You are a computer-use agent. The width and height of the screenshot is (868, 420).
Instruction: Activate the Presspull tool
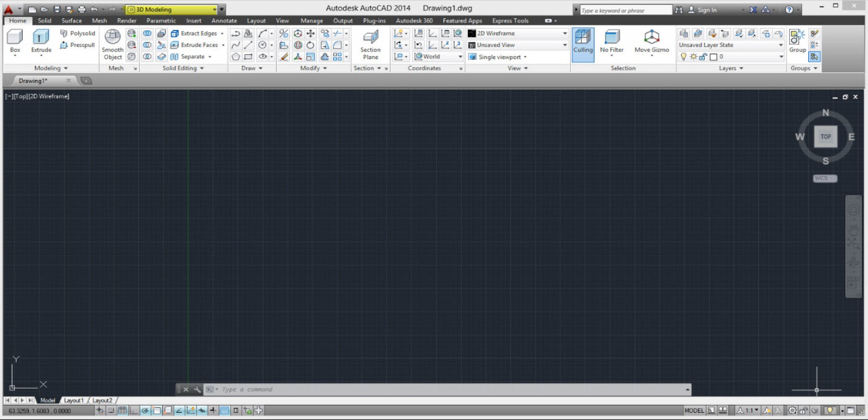(77, 45)
